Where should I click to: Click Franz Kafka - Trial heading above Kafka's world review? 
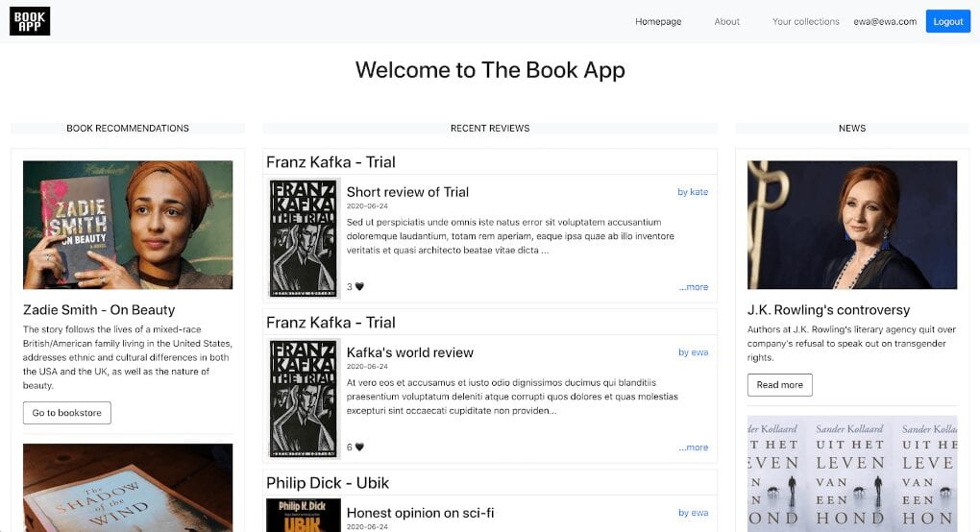click(331, 323)
